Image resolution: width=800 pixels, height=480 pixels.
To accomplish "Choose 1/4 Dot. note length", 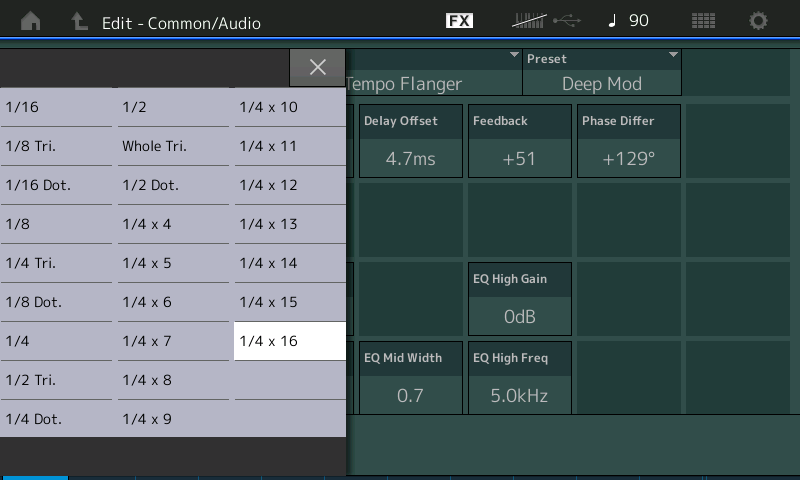I will [56, 419].
